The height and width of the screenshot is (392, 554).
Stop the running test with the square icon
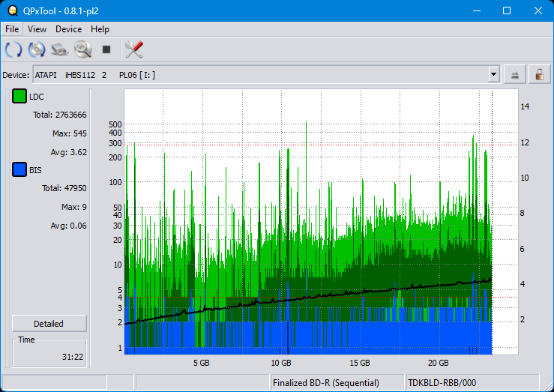click(106, 49)
